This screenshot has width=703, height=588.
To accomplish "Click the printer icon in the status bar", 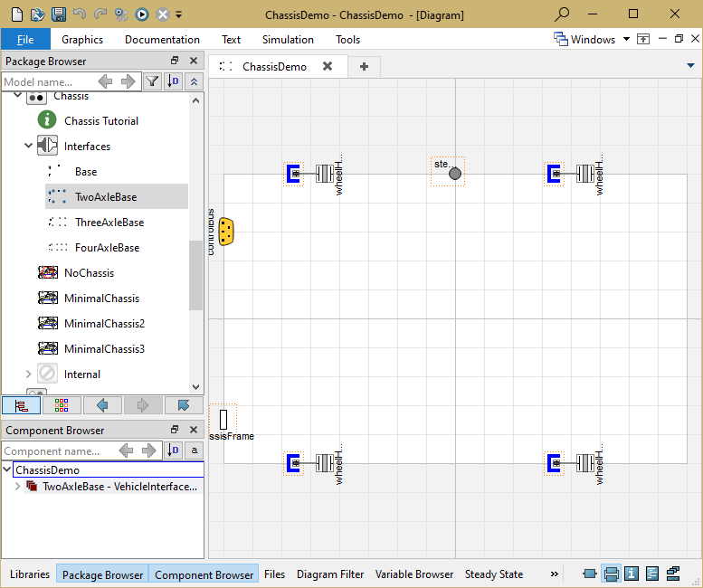I will click(612, 574).
